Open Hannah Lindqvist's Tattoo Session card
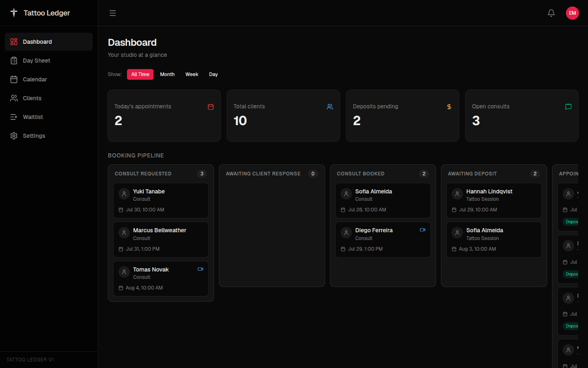The width and height of the screenshot is (588, 368). (494, 200)
